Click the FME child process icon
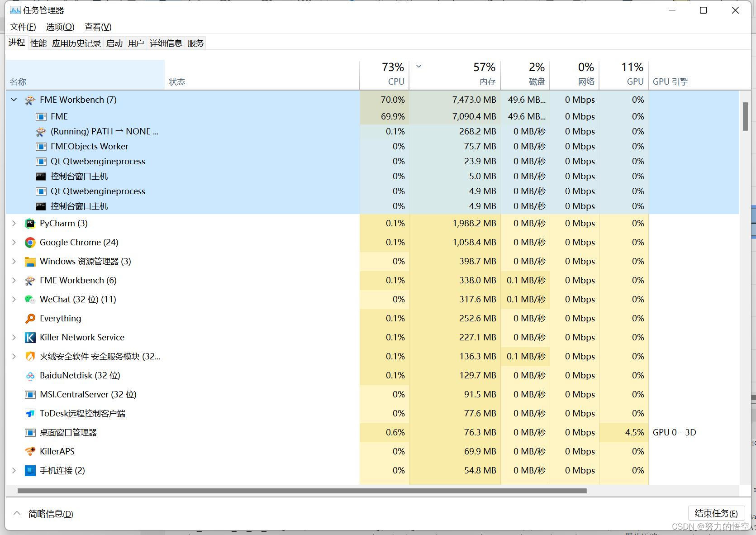 (41, 117)
